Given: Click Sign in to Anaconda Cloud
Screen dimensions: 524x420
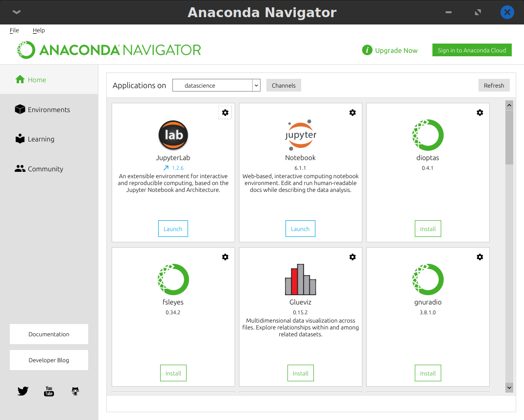Looking at the screenshot, I should pyautogui.click(x=472, y=49).
